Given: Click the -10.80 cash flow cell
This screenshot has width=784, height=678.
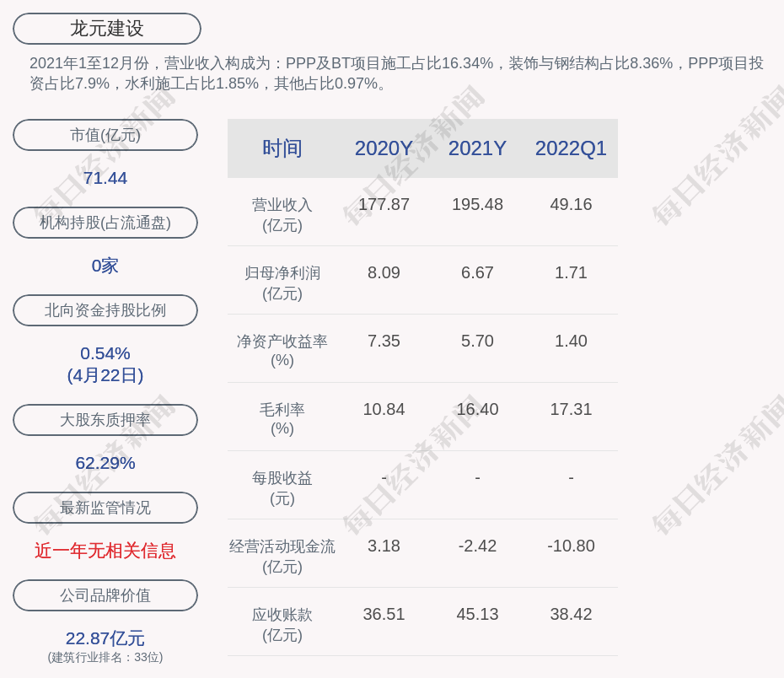Looking at the screenshot, I should click(x=571, y=546).
